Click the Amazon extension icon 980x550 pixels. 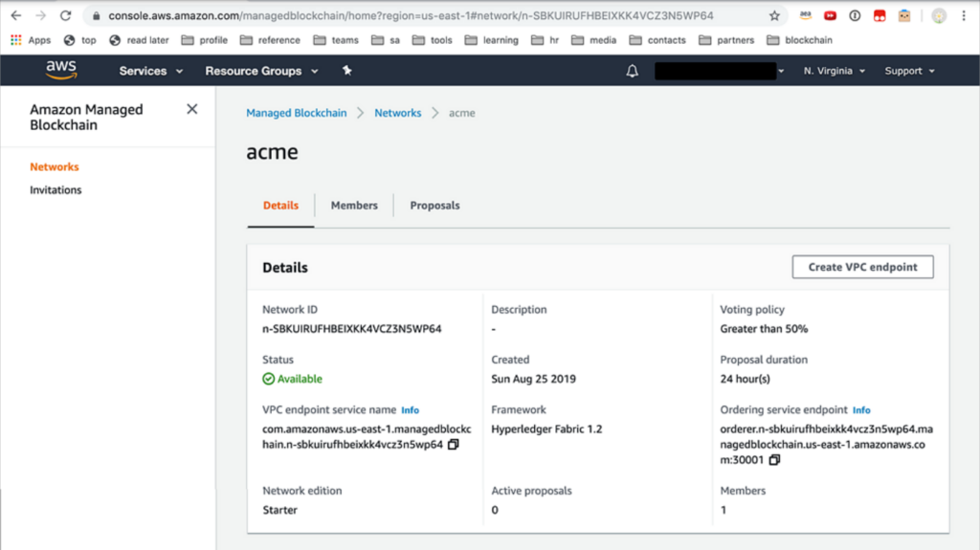click(x=806, y=15)
